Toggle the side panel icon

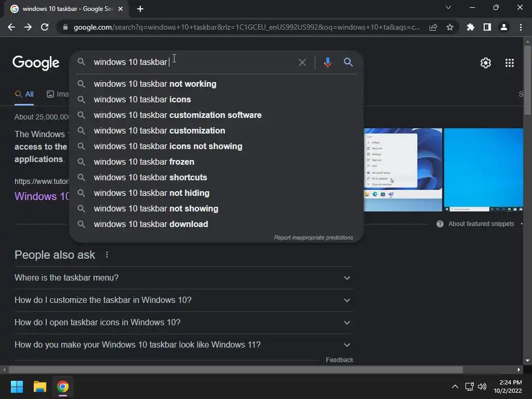487,27
